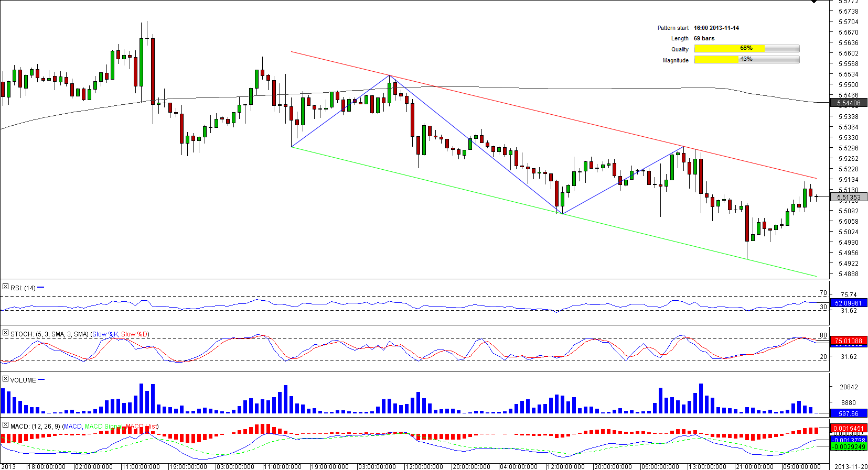Viewport: 868px width, 470px height.
Task: Click the MACD Signal legend label
Action: (x=103, y=426)
